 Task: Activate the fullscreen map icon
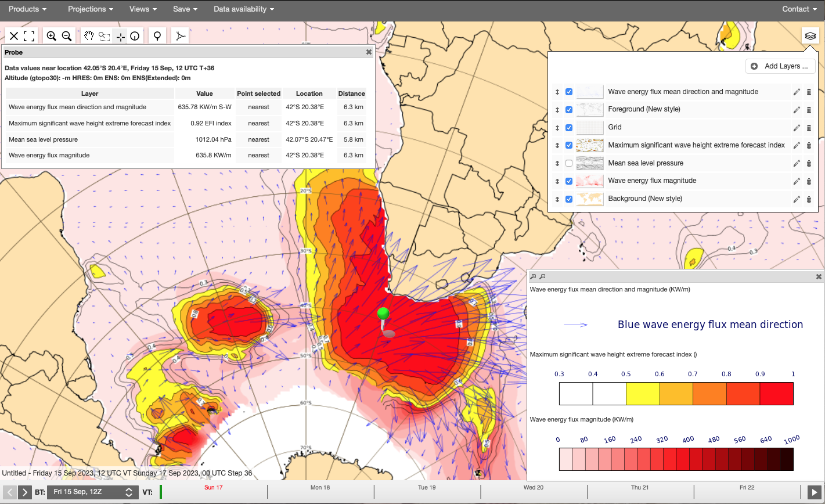[29, 36]
